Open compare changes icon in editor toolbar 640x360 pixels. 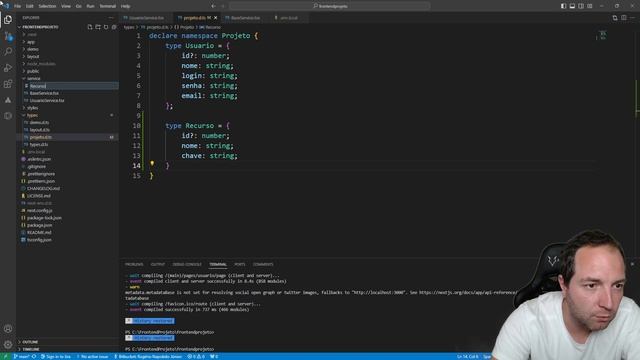[615, 18]
